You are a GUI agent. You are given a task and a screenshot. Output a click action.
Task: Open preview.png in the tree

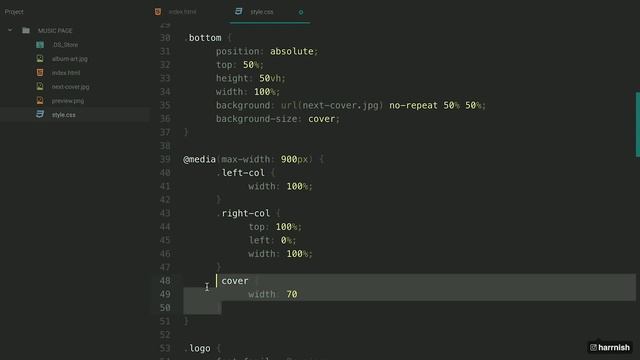68,101
